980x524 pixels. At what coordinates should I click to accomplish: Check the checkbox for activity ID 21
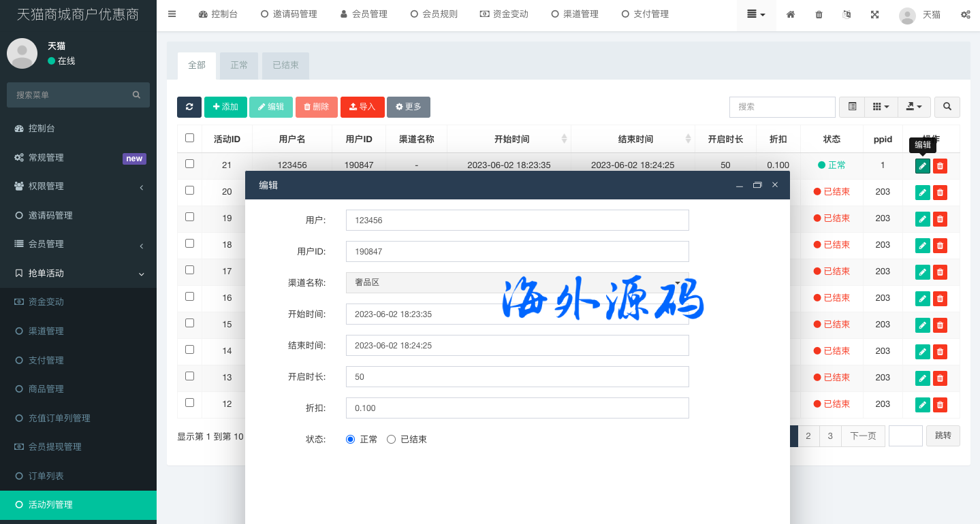tap(189, 164)
